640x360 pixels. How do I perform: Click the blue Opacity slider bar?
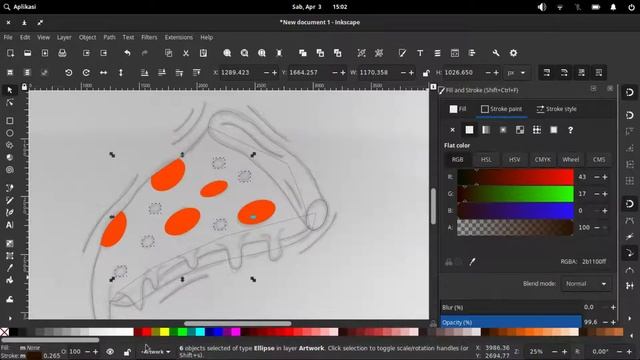pyautogui.click(x=511, y=322)
